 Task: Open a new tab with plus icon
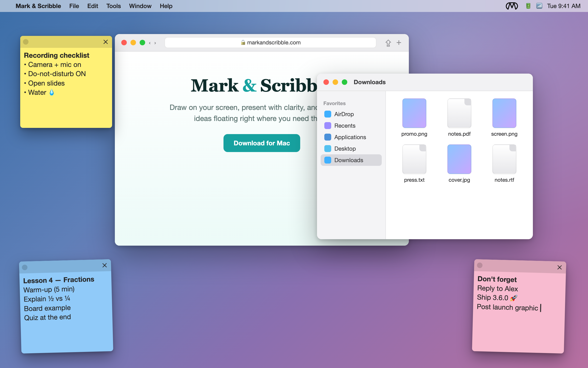tap(399, 43)
